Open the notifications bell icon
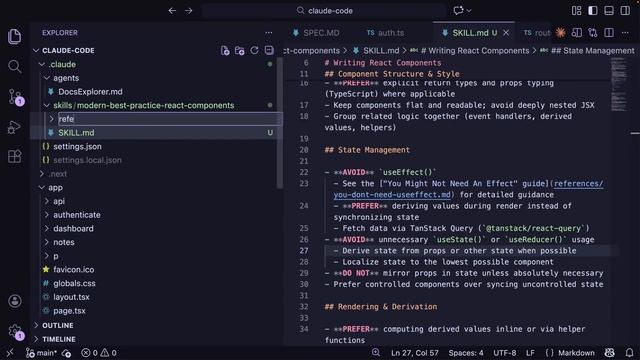The width and height of the screenshot is (640, 360). (x=629, y=353)
